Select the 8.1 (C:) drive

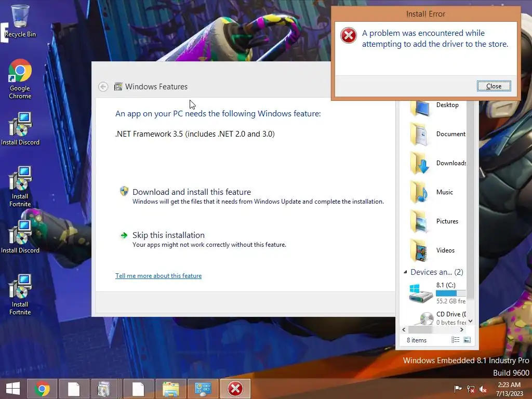pos(437,293)
